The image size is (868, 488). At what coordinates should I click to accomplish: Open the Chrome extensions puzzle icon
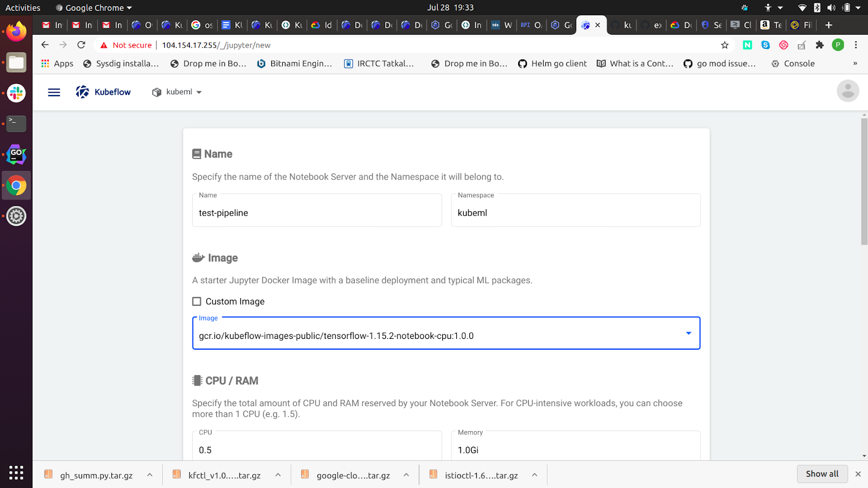[x=819, y=45]
